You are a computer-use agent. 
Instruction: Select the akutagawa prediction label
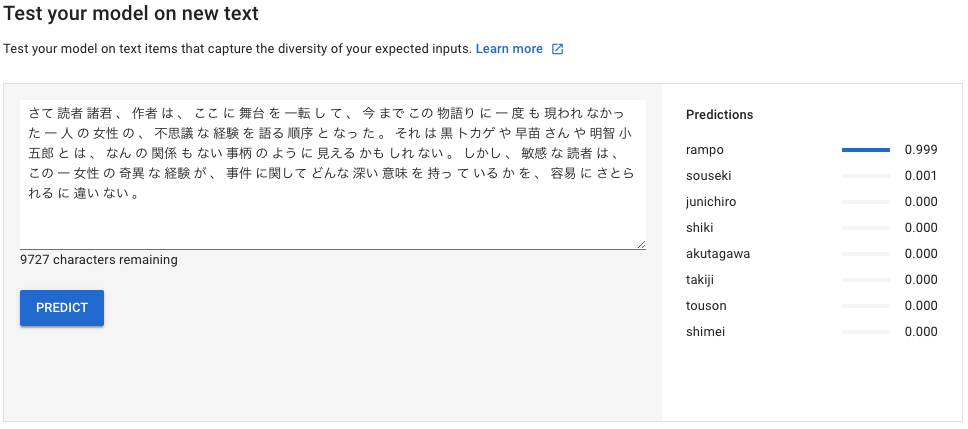click(x=717, y=254)
